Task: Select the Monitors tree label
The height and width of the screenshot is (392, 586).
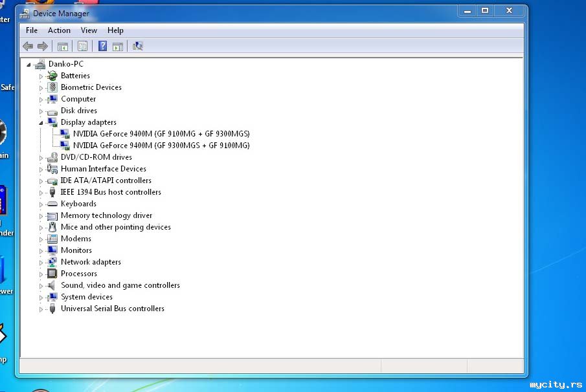Action: 76,250
